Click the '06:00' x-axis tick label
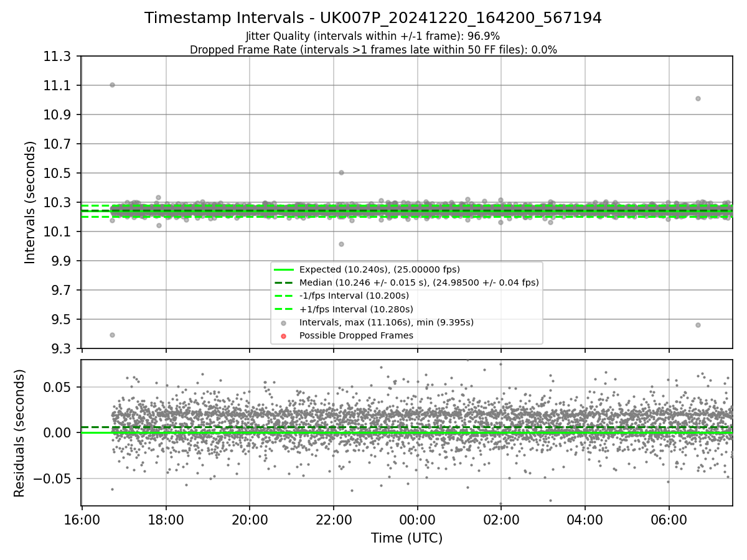The image size is (747, 560). (x=669, y=520)
